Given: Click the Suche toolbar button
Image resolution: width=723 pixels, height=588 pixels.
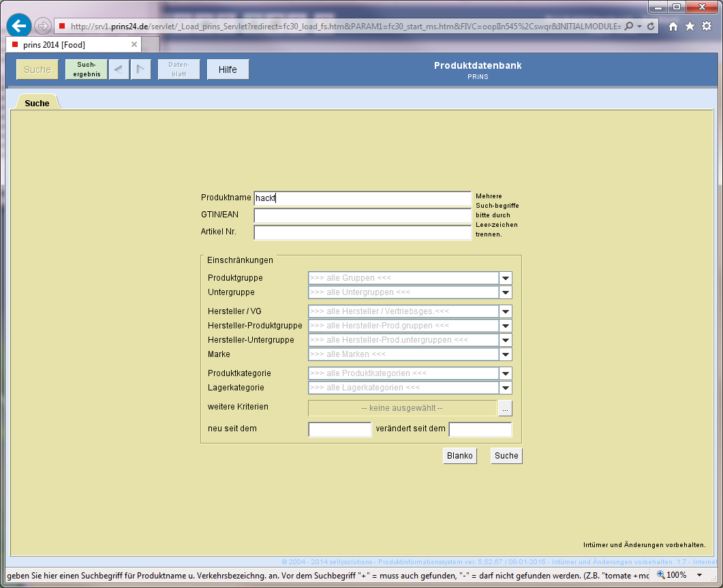Looking at the screenshot, I should (37, 69).
